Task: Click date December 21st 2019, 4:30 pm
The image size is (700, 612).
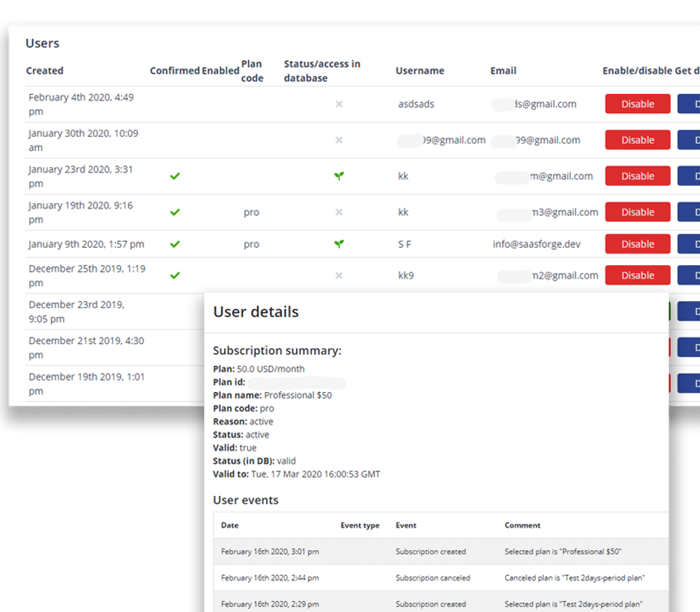Action: [87, 348]
